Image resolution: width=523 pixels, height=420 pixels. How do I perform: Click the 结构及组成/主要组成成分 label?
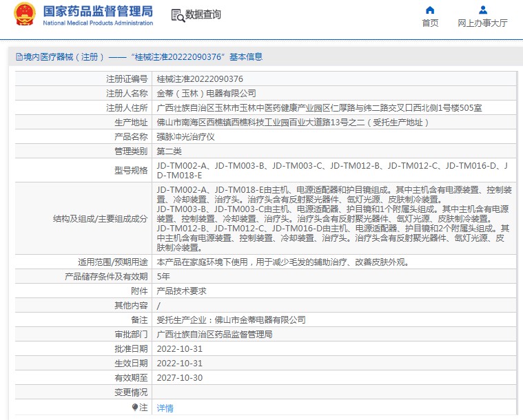coord(101,219)
